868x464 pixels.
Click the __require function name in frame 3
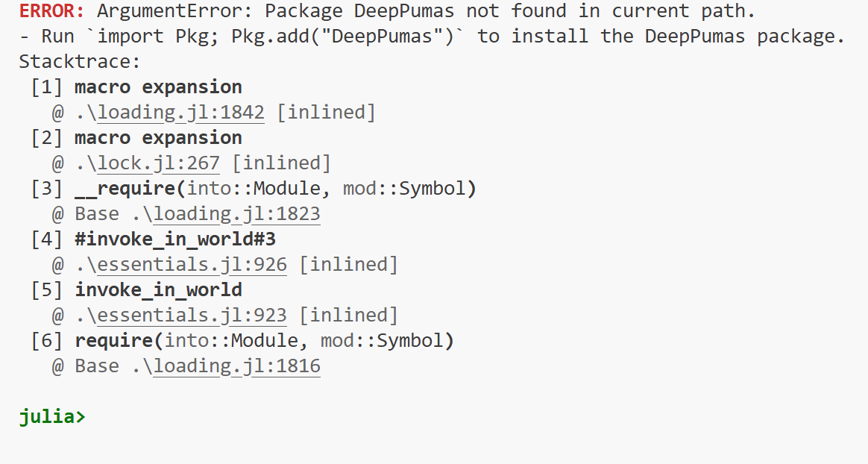click(125, 189)
